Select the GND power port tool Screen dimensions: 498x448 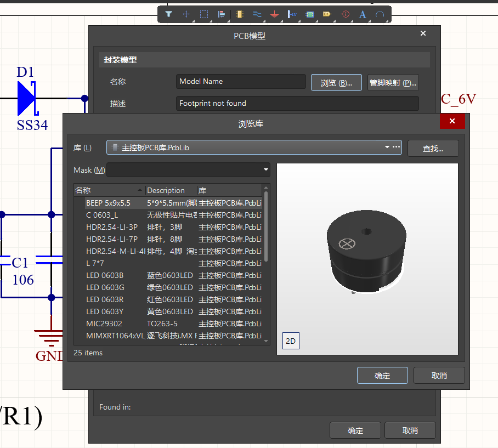click(274, 14)
